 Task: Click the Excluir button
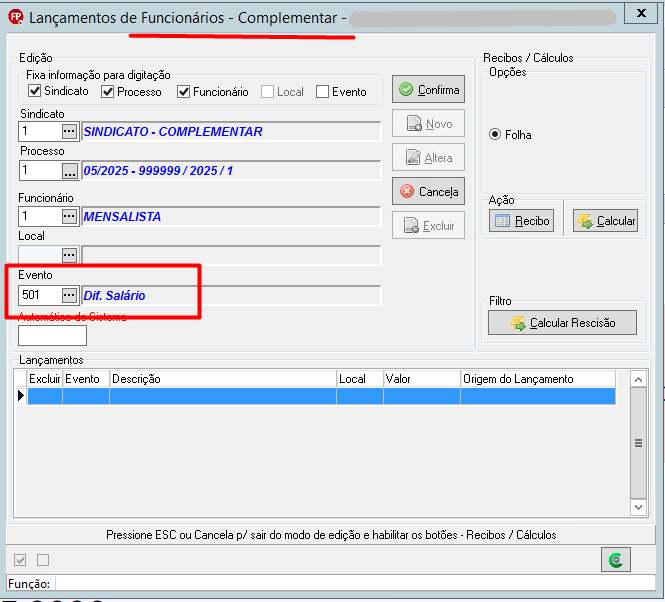point(428,225)
